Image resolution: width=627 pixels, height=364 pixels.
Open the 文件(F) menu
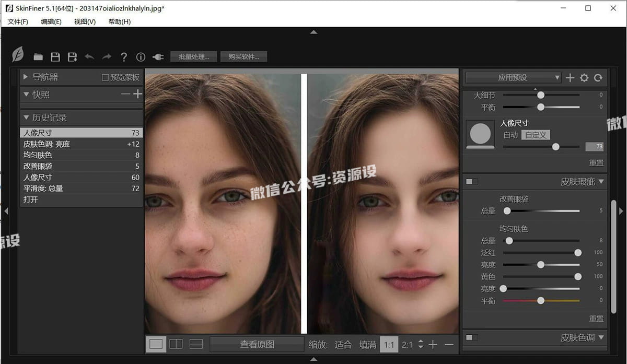click(x=18, y=21)
